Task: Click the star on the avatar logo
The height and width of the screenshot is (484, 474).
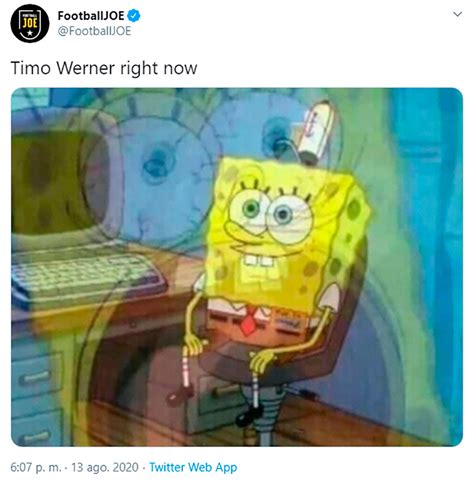Action: (x=30, y=33)
